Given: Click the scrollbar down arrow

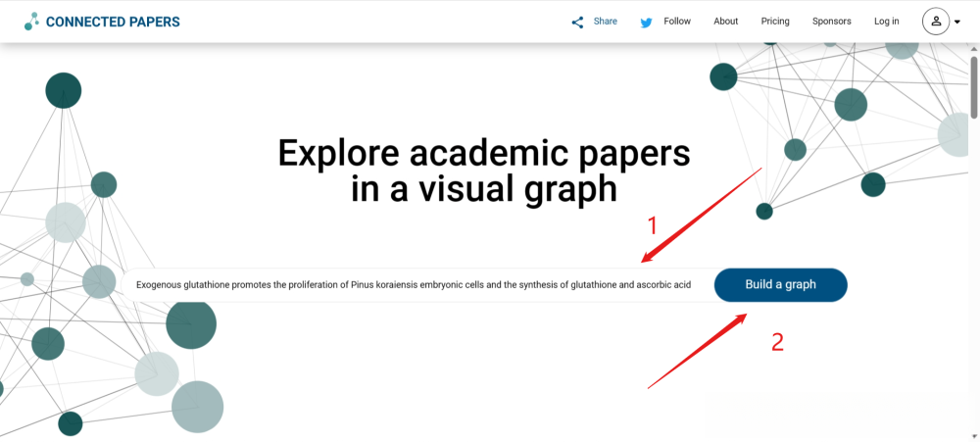Looking at the screenshot, I should click(973, 434).
